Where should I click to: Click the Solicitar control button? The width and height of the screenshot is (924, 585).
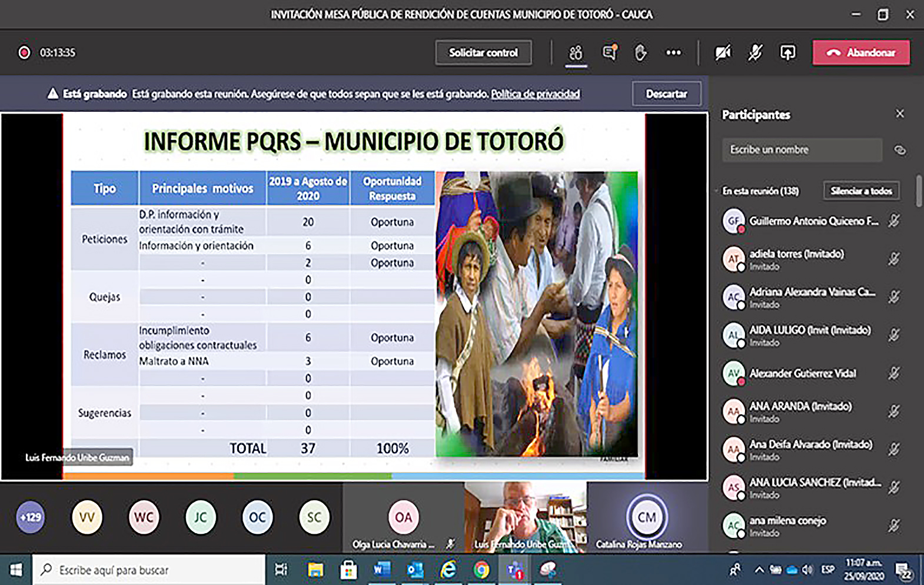pos(483,53)
